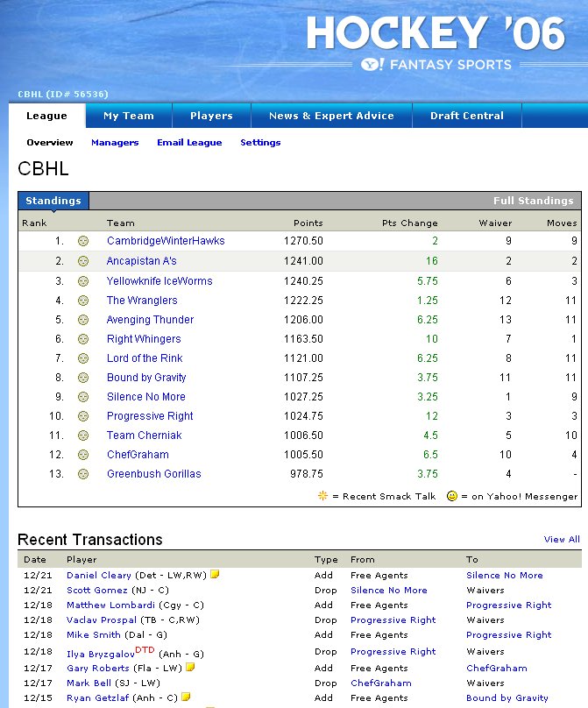The width and height of the screenshot is (588, 708).
Task: Click the messenger face icon beside Bound by Gravity team
Action: [83, 378]
